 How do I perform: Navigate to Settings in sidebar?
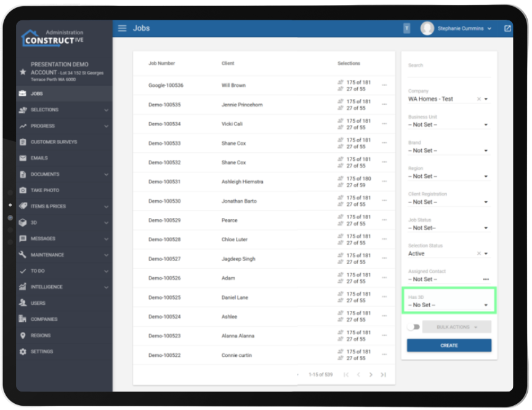pyautogui.click(x=42, y=352)
